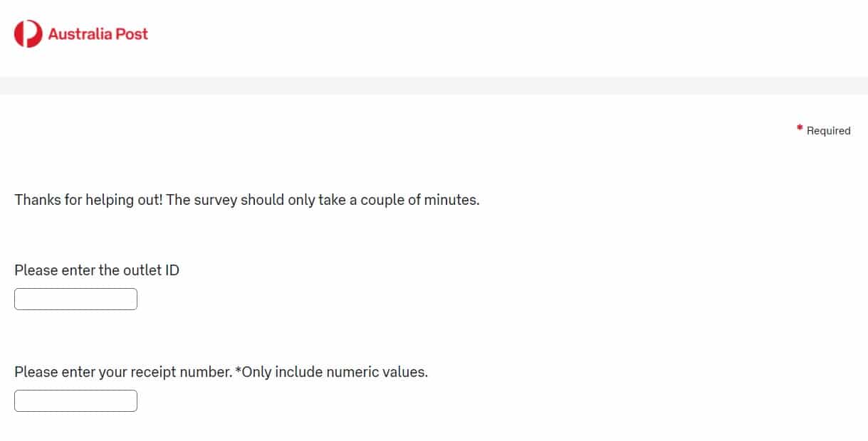Focus the receipt number input field

point(75,400)
